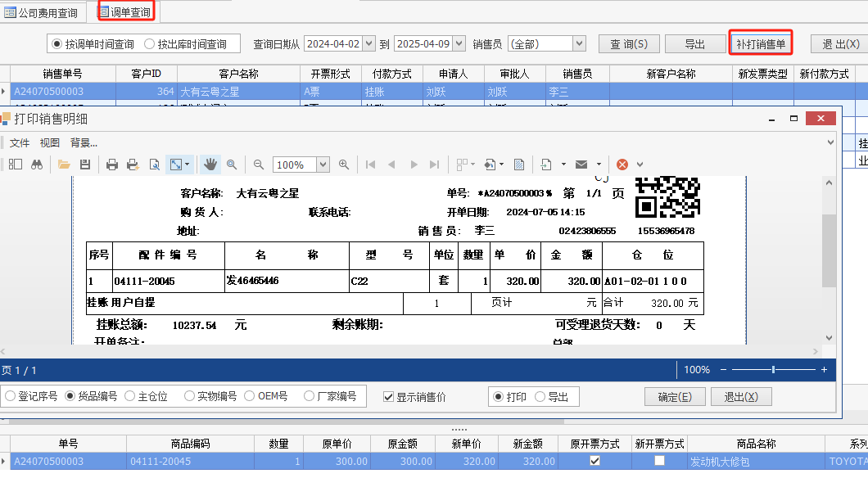Screen dimensions: 868x478
Task: Click the zoom plus icon in status bar
Action: (825, 370)
